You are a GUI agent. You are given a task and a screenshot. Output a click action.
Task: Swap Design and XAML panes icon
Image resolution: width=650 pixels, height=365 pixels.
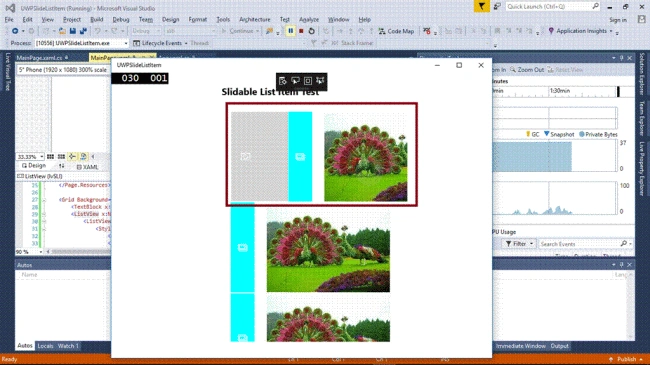point(62,166)
